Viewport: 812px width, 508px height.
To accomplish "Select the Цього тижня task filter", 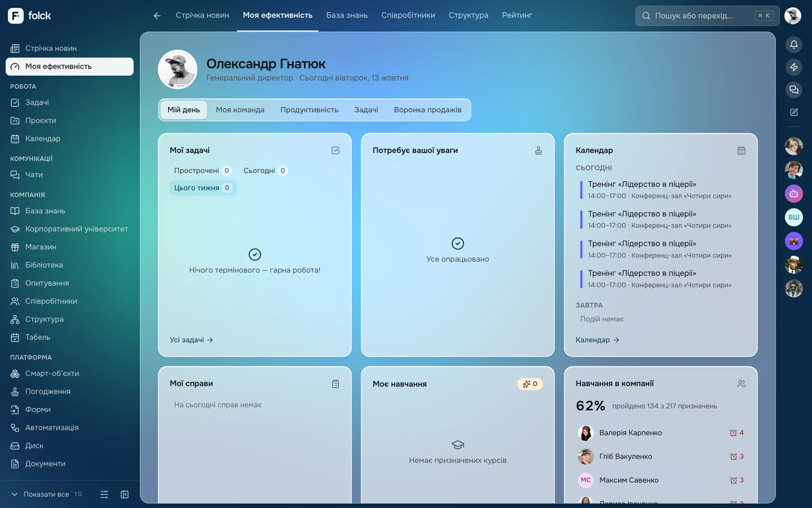I will (x=203, y=188).
